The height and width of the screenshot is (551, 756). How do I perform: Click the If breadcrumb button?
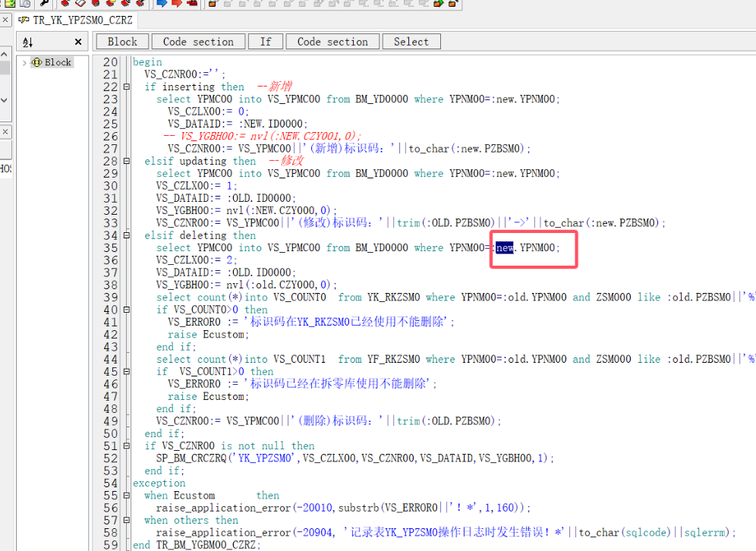click(266, 42)
